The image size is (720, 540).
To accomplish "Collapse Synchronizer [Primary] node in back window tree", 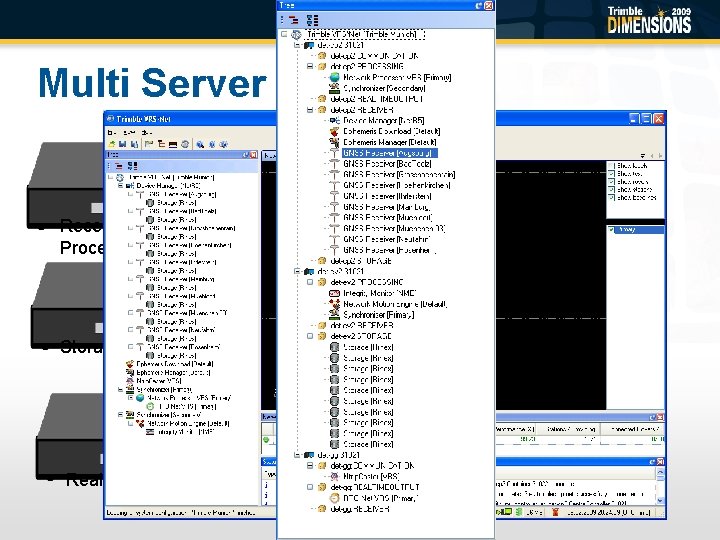I will point(120,389).
